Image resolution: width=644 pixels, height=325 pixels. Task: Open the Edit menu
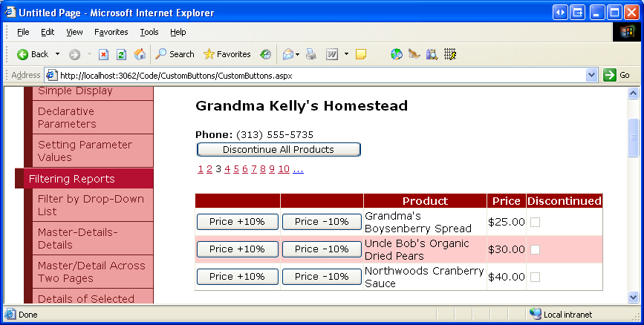click(48, 32)
